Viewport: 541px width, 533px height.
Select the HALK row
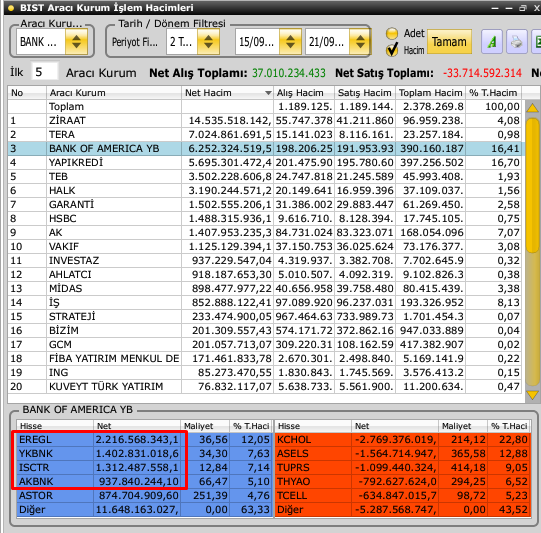[266, 190]
